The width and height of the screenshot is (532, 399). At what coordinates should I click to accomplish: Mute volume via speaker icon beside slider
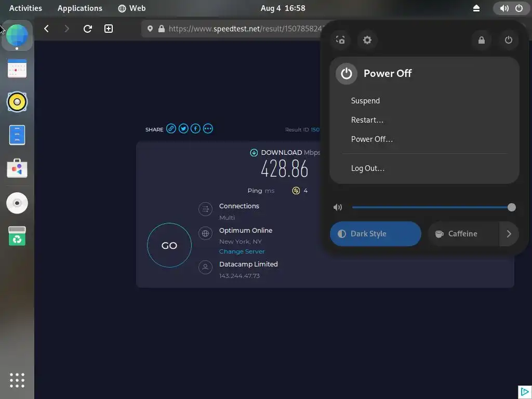338,207
